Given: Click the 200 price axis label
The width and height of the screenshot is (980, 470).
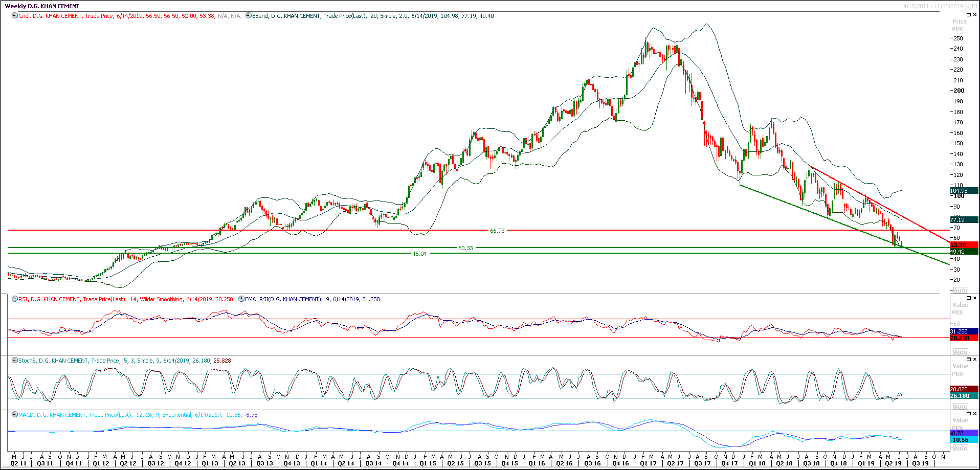Looking at the screenshot, I should pyautogui.click(x=958, y=91).
